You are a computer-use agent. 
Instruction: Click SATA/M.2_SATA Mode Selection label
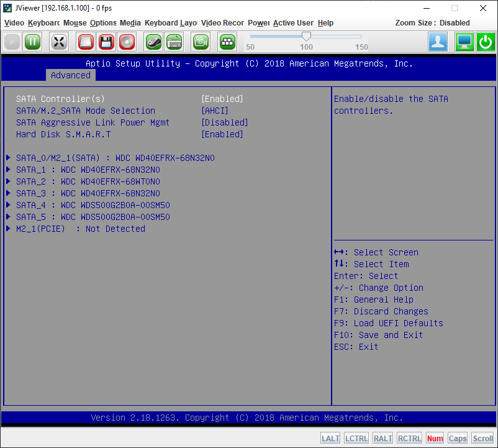coord(86,111)
